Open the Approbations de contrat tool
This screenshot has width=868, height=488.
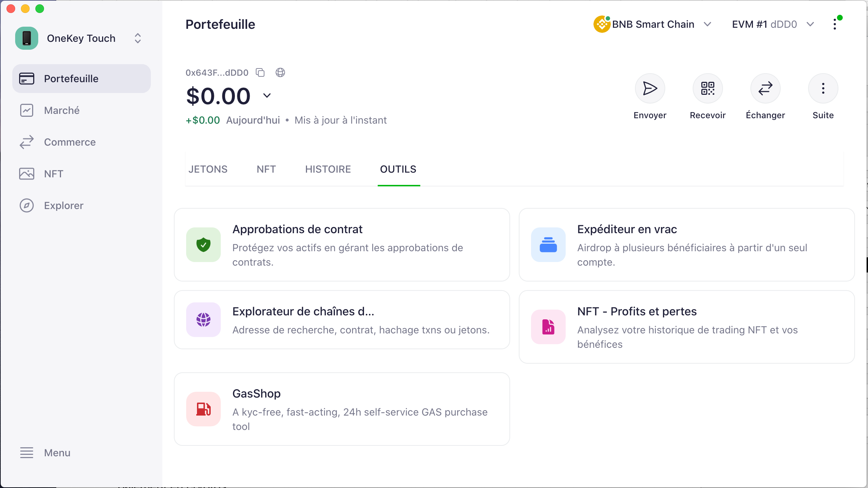(x=342, y=245)
